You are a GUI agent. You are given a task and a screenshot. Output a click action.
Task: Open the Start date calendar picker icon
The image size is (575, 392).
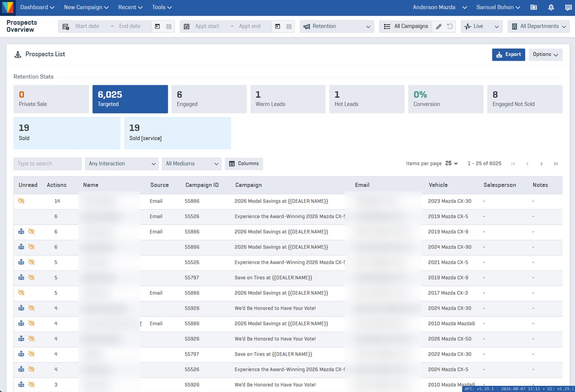point(158,26)
